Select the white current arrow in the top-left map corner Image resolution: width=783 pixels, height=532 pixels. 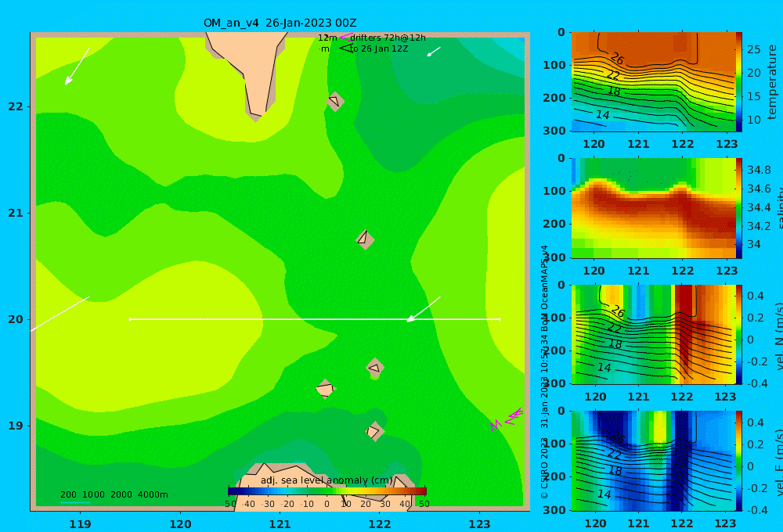pos(77,66)
